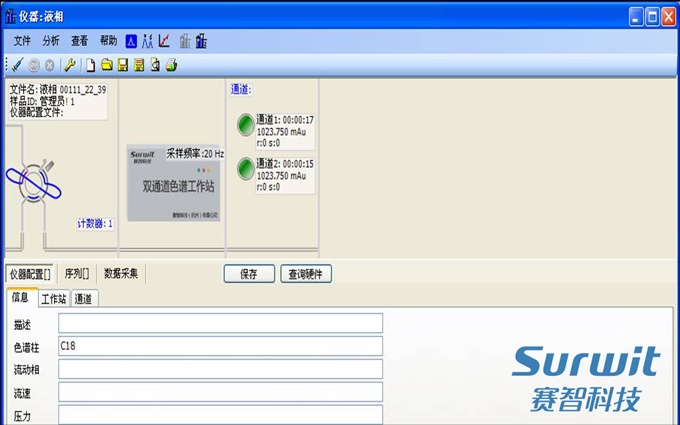
Task: Click the 色谱柱 field containing C18
Action: tap(220, 346)
